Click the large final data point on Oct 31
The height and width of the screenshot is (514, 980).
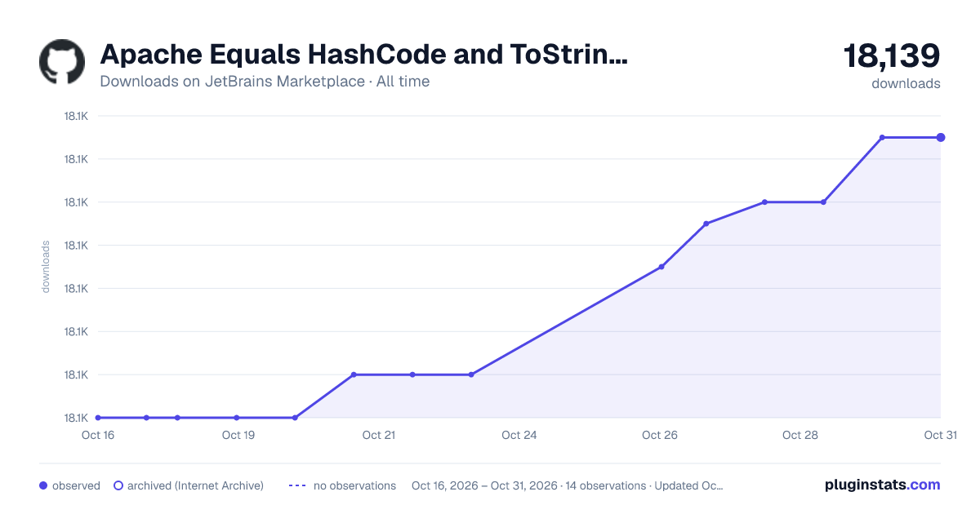(x=941, y=137)
